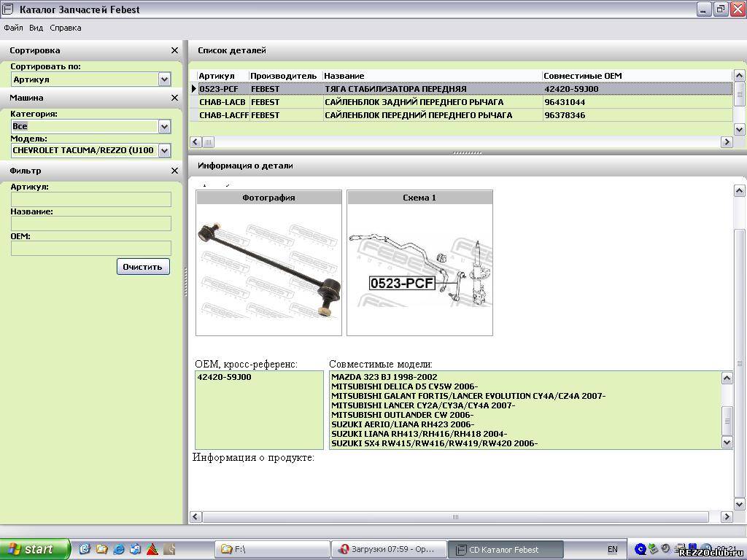Select the 0523-PCF part row
This screenshot has height=560, width=747.
461,88
